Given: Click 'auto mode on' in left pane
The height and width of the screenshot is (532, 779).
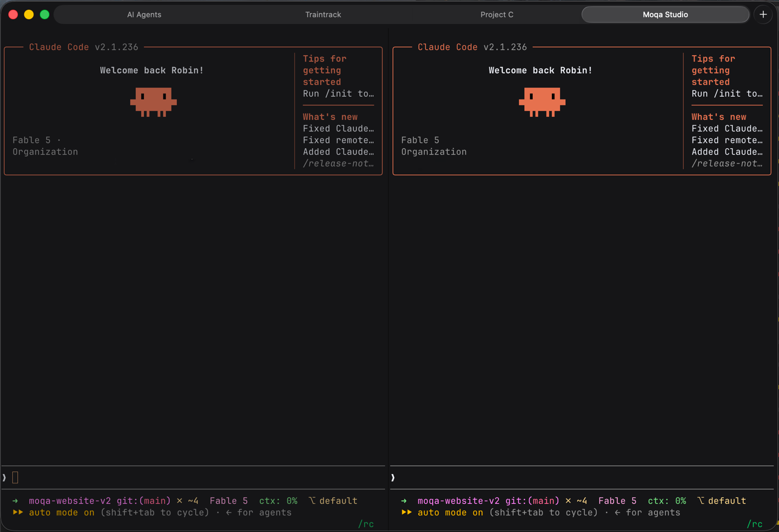Looking at the screenshot, I should 61,513.
